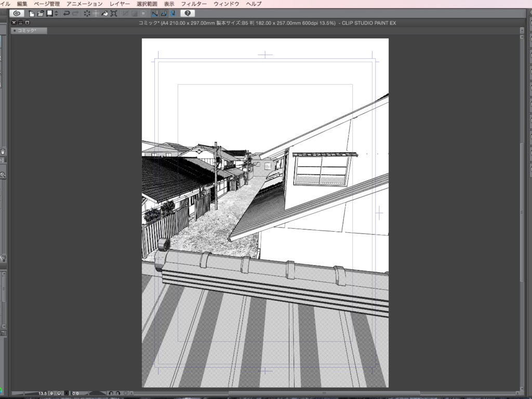
Task: Switch to the コミック canvas tab
Action: (x=29, y=30)
